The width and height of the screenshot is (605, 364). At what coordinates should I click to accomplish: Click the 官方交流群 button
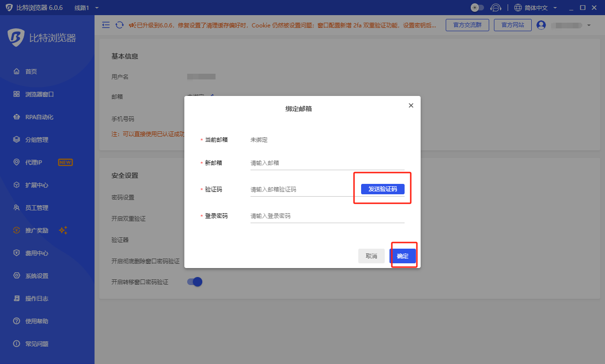click(x=467, y=25)
